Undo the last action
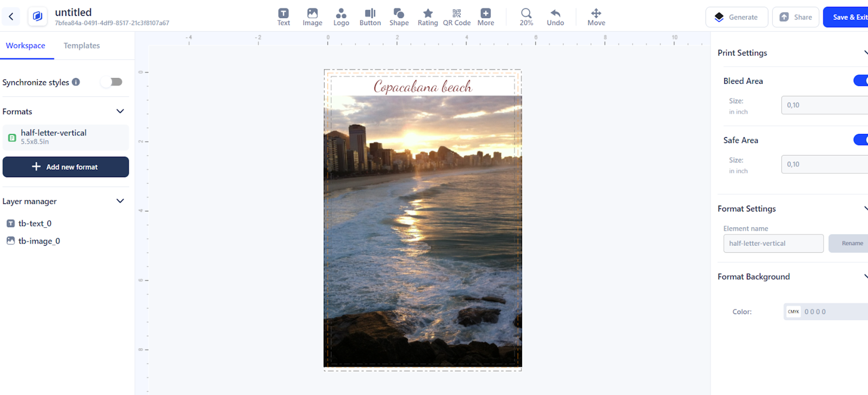 click(556, 17)
